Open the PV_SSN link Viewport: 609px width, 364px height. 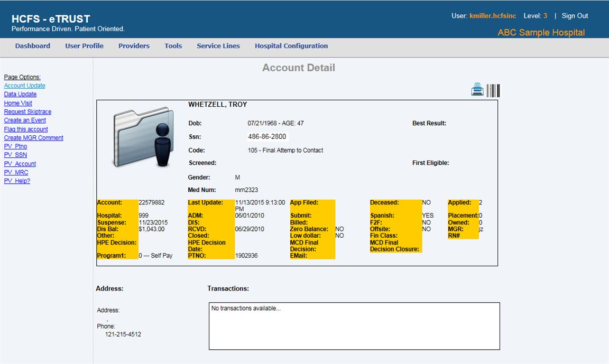16,155
